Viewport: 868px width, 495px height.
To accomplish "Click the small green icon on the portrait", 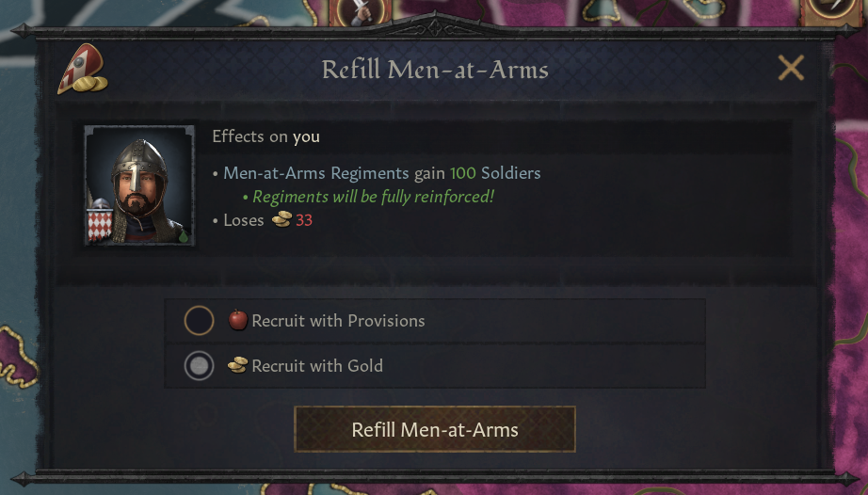I will click(x=183, y=236).
